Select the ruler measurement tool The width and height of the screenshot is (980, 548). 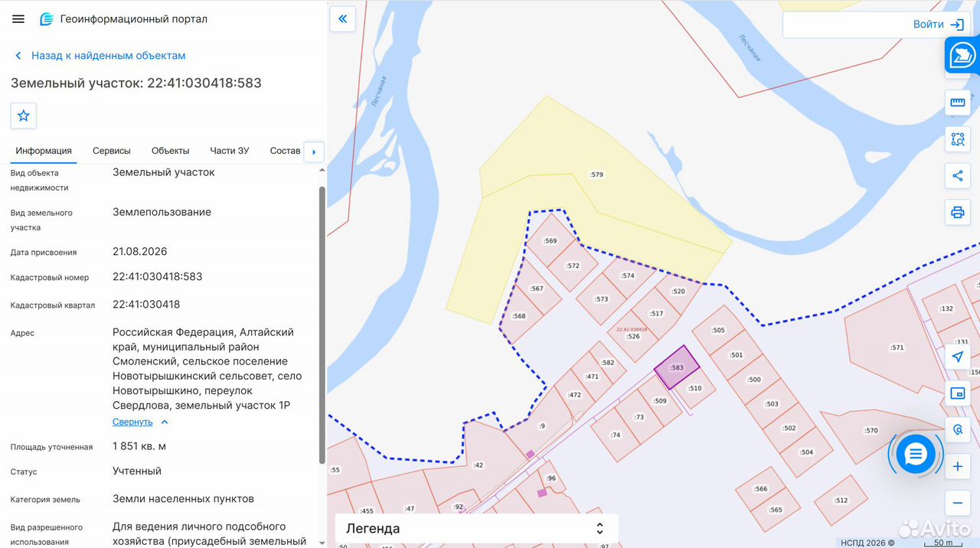(957, 103)
